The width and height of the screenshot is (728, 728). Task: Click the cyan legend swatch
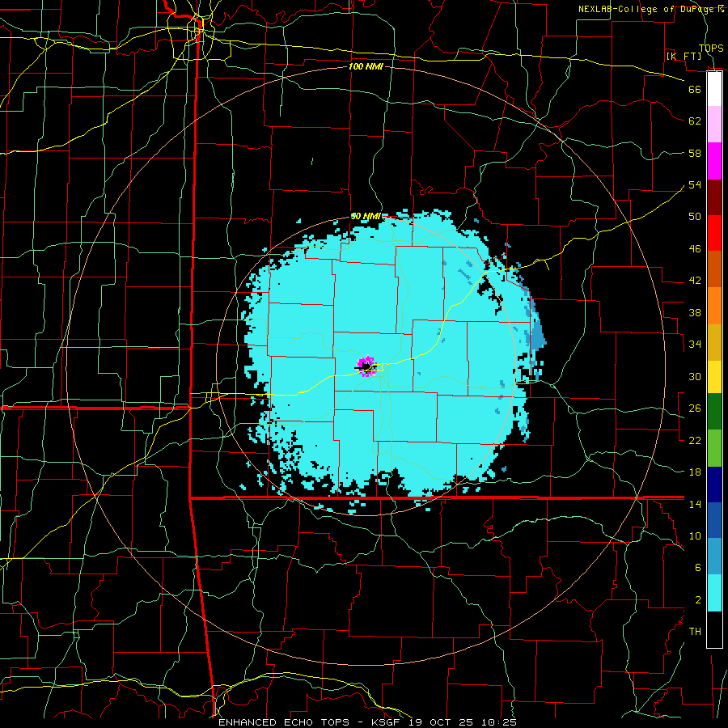coord(714,593)
